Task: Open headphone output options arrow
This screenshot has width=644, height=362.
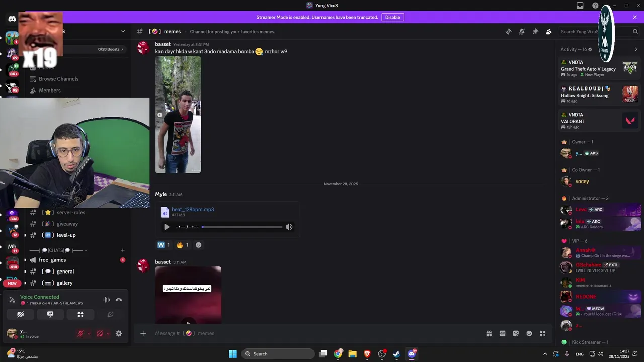Action: click(x=108, y=333)
